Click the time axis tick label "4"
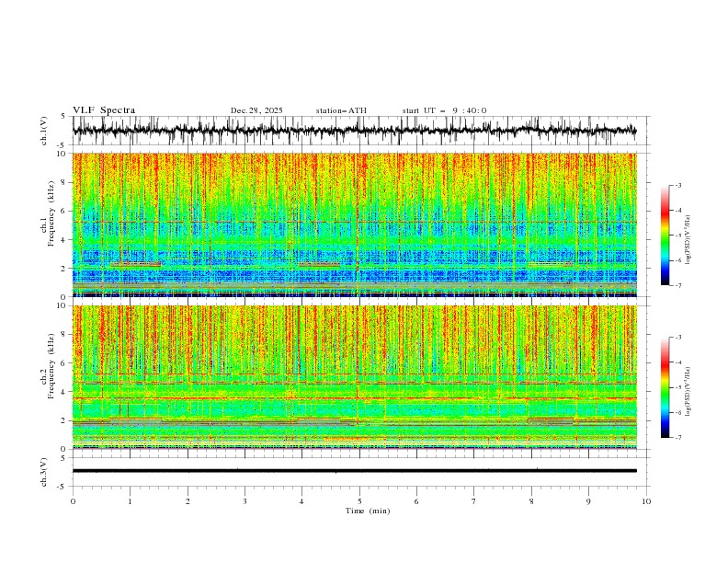The width and height of the screenshot is (728, 563). click(301, 501)
